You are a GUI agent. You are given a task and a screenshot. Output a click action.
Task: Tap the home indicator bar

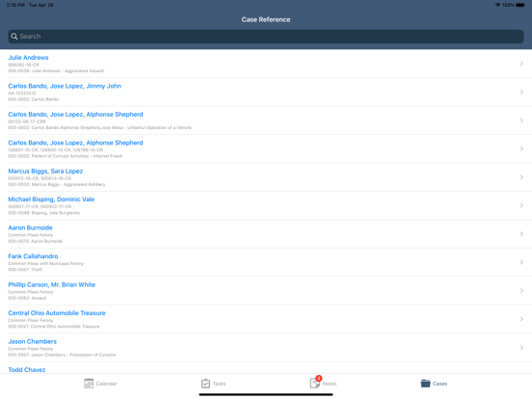pyautogui.click(x=266, y=394)
